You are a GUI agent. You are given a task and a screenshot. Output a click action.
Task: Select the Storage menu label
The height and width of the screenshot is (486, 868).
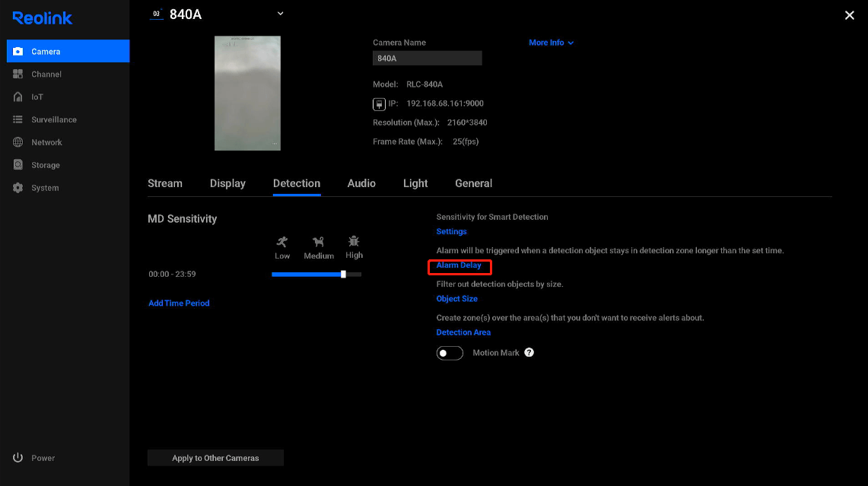tap(46, 165)
